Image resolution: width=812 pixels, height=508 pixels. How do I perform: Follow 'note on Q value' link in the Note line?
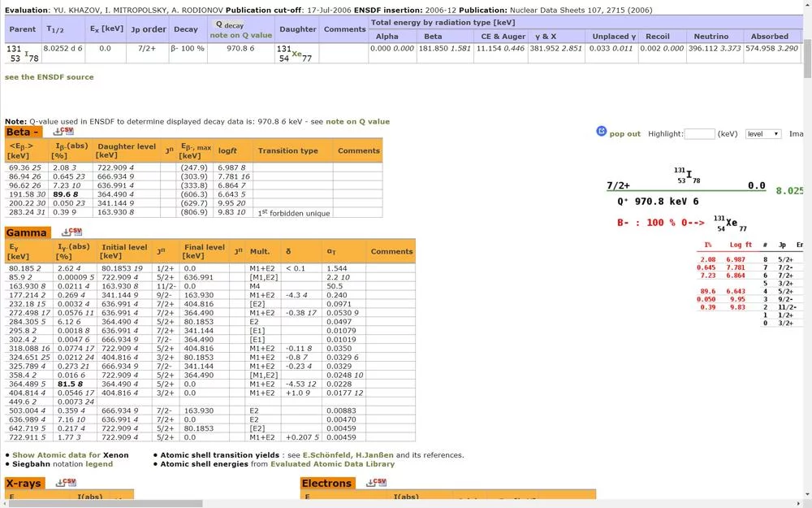(357, 121)
